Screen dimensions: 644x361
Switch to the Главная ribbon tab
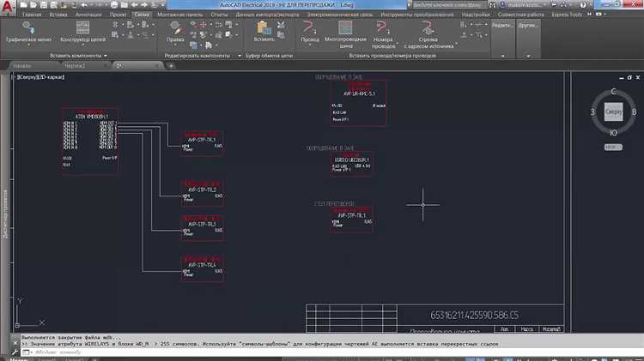32,15
